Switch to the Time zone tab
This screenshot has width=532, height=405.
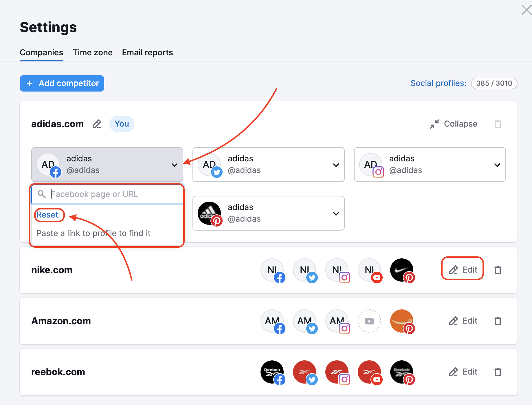click(93, 52)
